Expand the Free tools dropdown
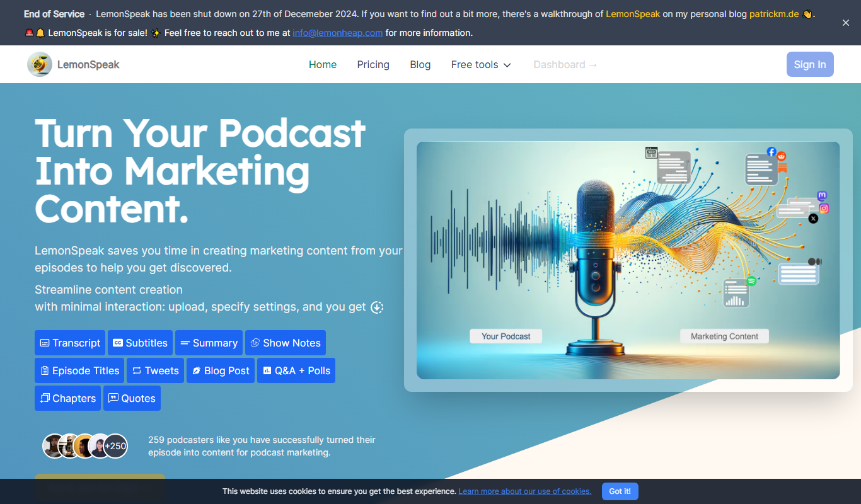This screenshot has height=504, width=861. tap(481, 64)
